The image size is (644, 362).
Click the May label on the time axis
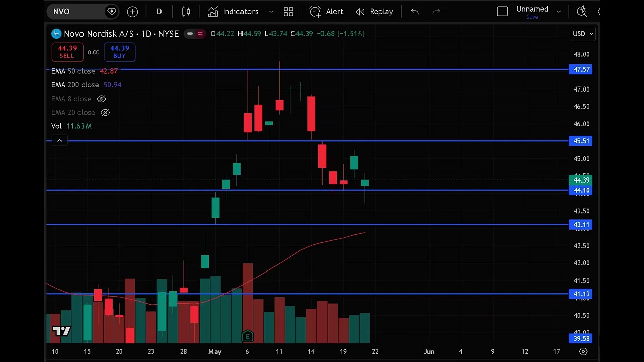[215, 351]
